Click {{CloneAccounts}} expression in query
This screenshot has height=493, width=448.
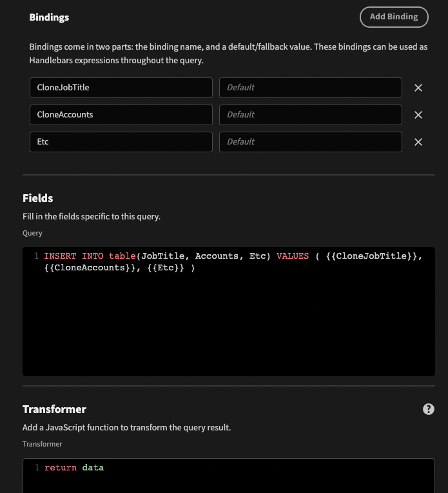coord(90,268)
